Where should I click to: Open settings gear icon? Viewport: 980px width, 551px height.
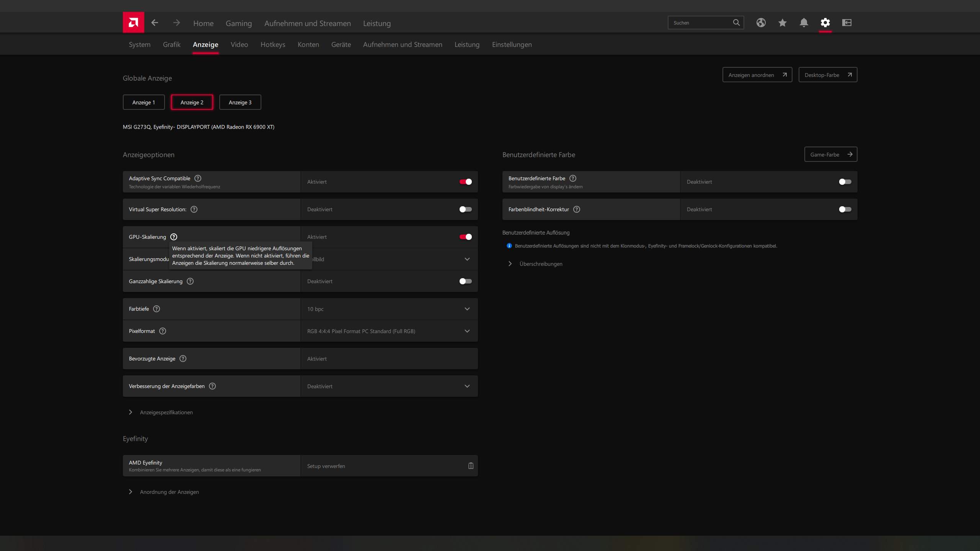tap(825, 23)
